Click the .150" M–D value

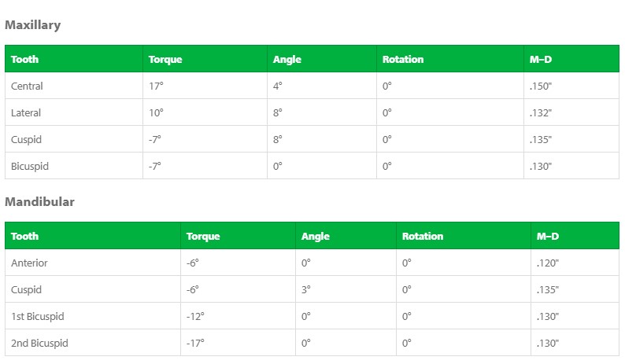pos(541,86)
